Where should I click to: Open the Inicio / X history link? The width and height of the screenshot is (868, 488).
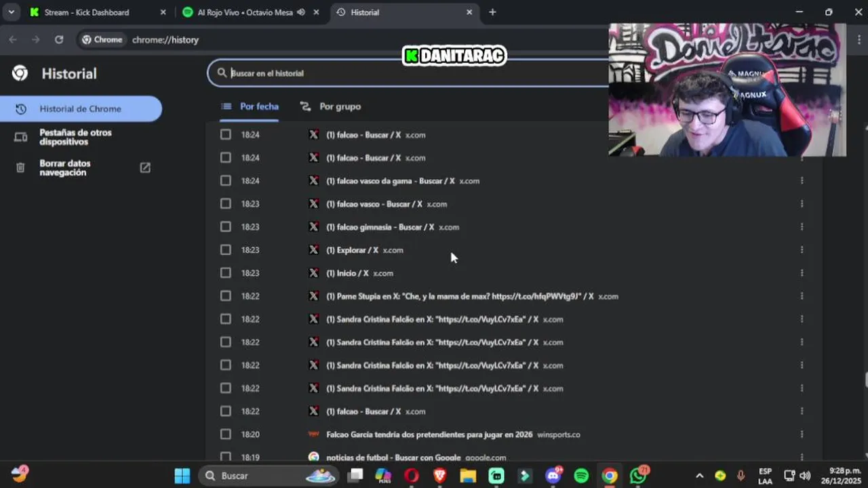pos(347,273)
